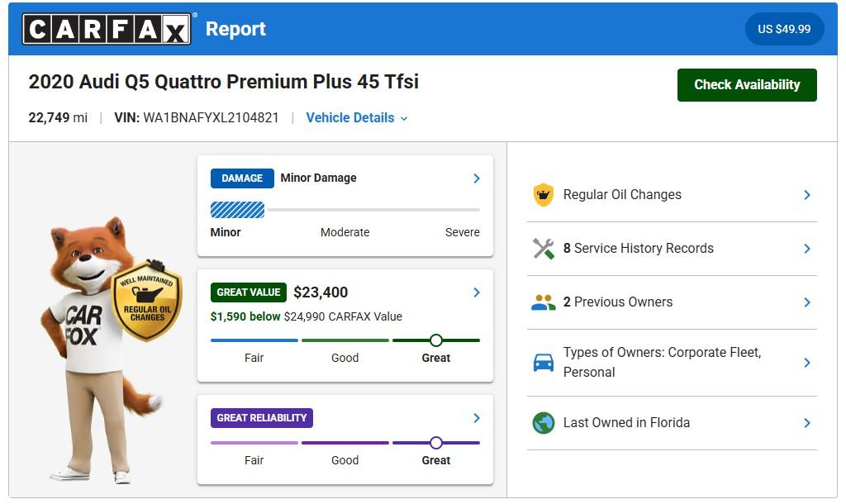The width and height of the screenshot is (846, 504).
Task: Click the $23,400 price text
Action: (321, 292)
